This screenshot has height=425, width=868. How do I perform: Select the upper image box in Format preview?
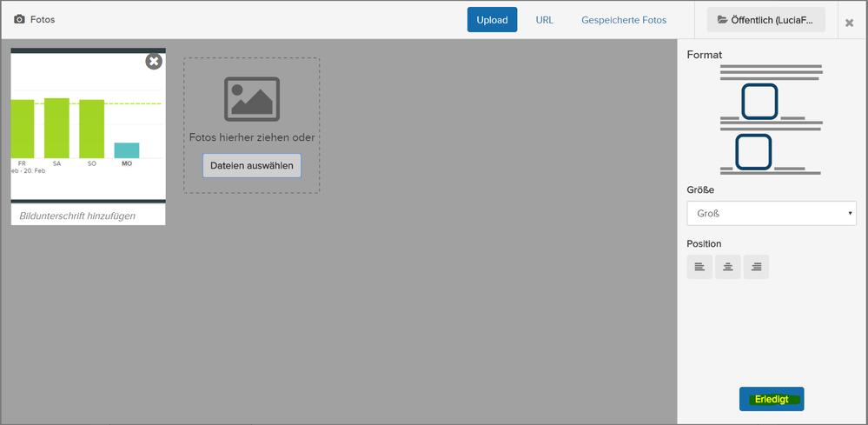[x=759, y=101]
